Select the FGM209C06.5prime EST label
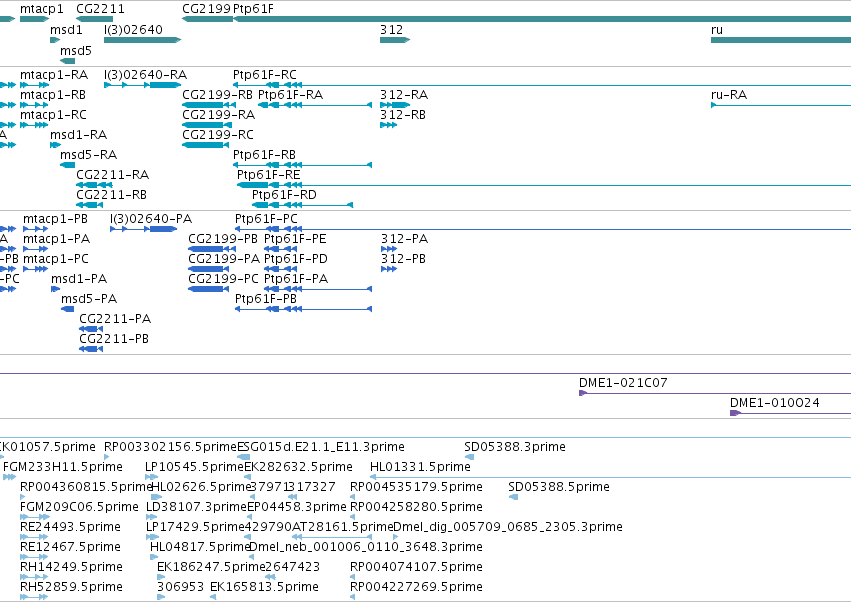The image size is (851, 602). pos(79,508)
